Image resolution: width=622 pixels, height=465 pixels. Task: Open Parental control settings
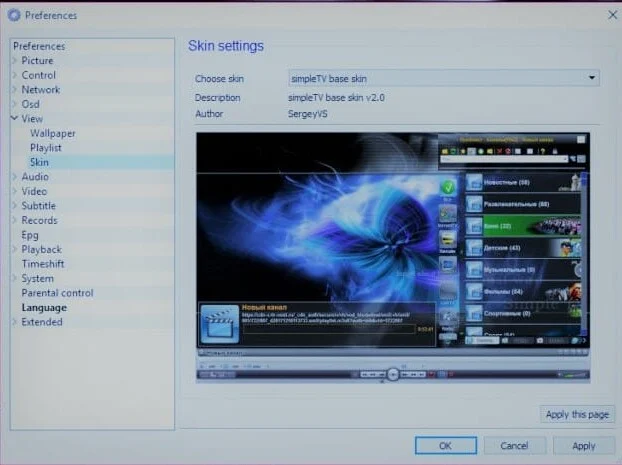pos(57,293)
